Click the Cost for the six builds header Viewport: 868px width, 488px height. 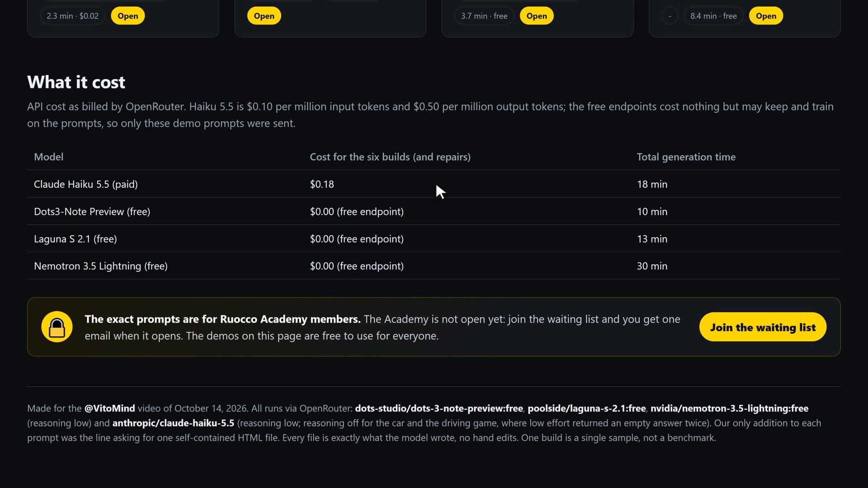(x=390, y=157)
